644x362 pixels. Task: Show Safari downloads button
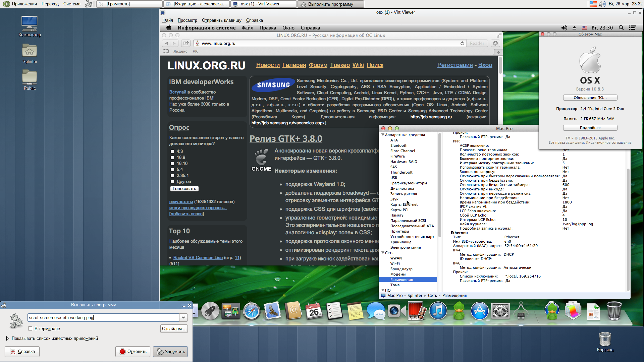pyautogui.click(x=495, y=43)
